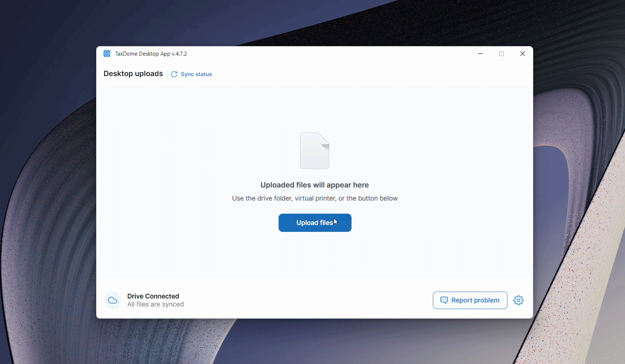The height and width of the screenshot is (364, 625).
Task: Click the Upload files button
Action: tap(315, 222)
